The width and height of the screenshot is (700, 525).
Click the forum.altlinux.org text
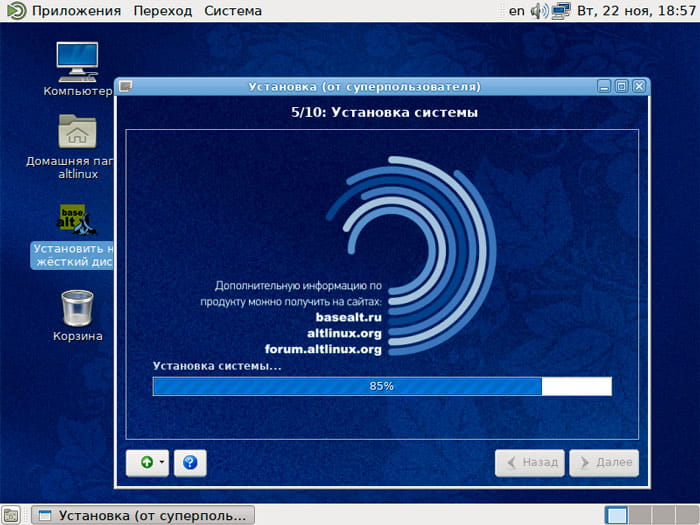(323, 349)
